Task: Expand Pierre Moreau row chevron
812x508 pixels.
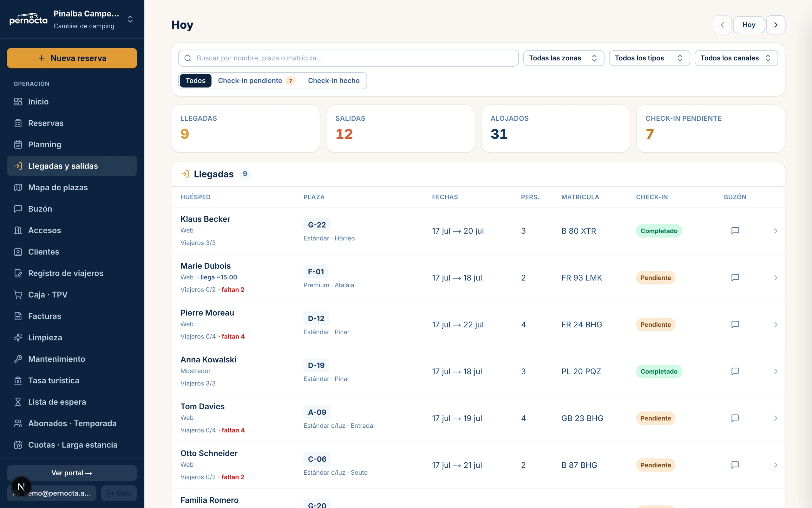Action: coord(776,324)
